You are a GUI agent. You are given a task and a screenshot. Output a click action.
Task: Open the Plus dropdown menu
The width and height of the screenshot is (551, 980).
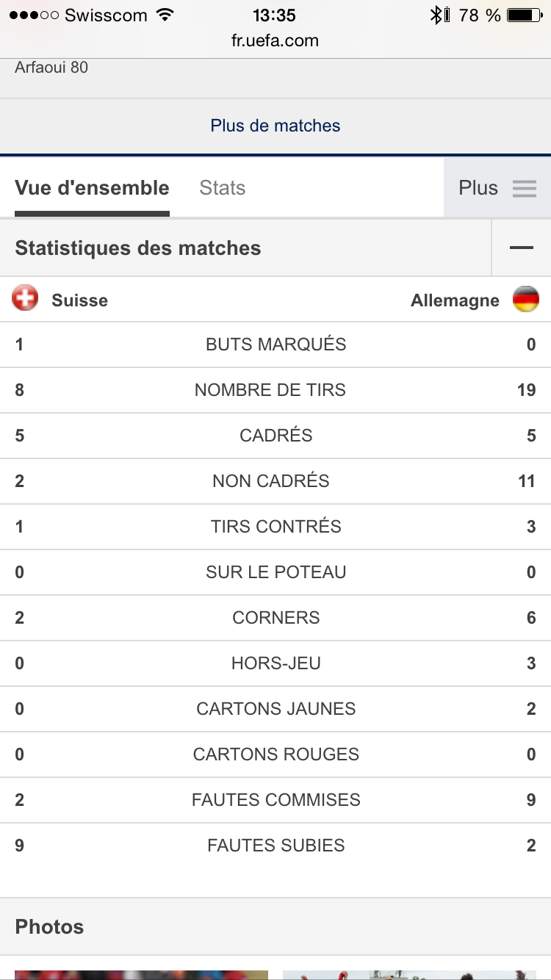497,188
